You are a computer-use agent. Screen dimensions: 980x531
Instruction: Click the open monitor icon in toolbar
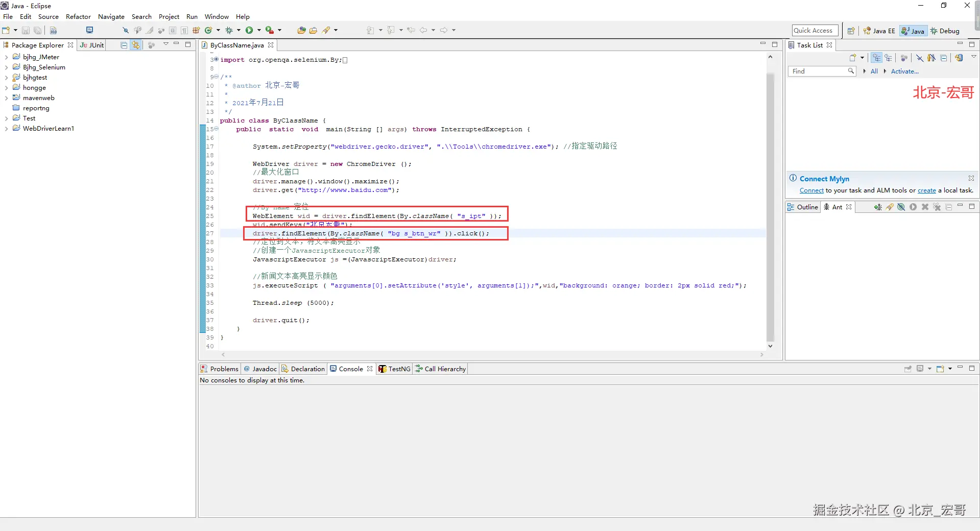89,30
